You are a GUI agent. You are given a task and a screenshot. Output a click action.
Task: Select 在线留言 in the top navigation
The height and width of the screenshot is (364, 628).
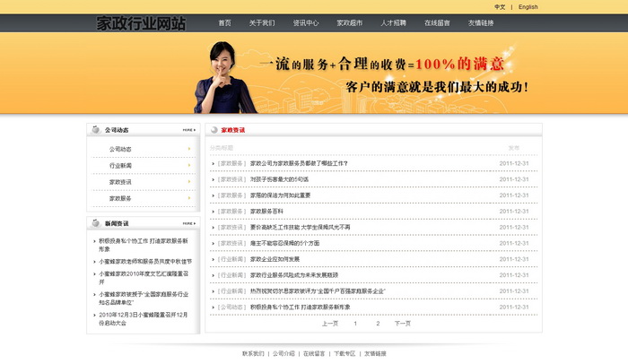click(437, 23)
